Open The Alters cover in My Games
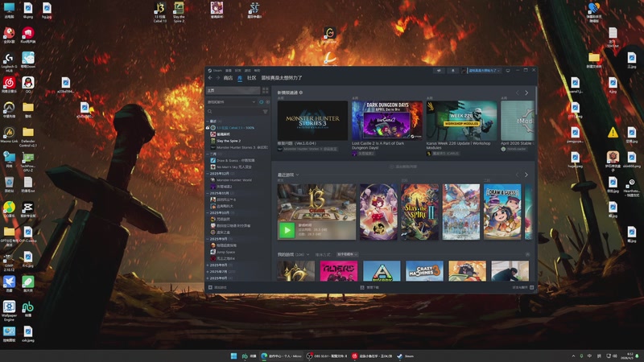The image size is (644, 362). pyautogui.click(x=339, y=271)
